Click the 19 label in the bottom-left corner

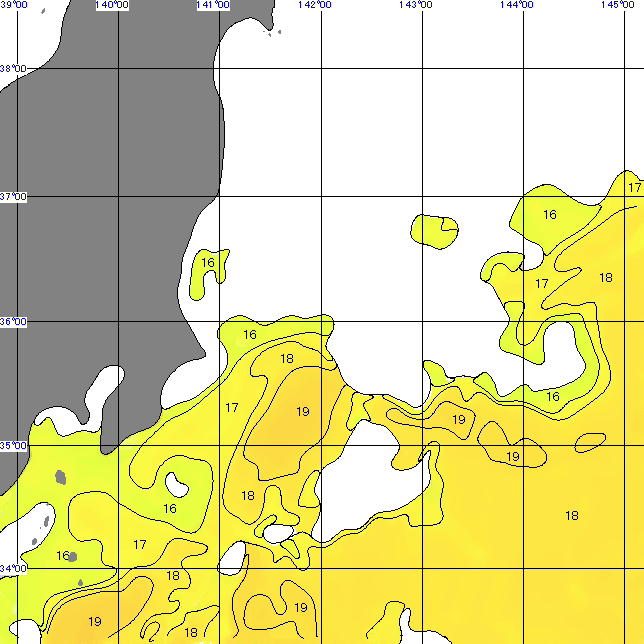pos(95,621)
